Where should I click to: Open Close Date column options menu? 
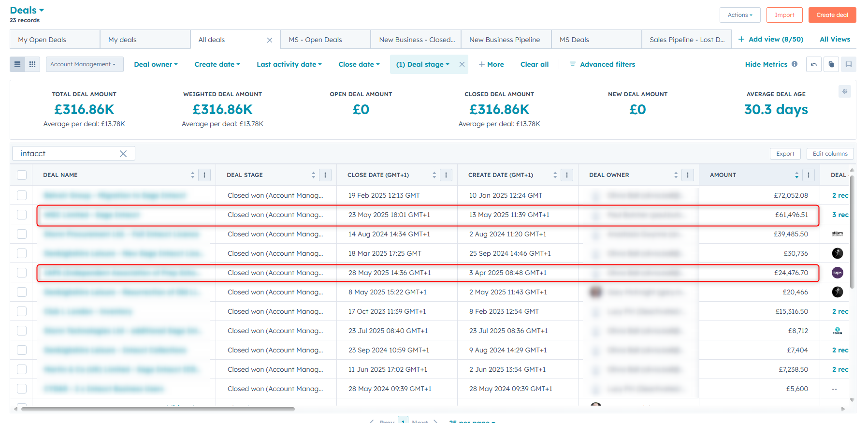coord(446,175)
